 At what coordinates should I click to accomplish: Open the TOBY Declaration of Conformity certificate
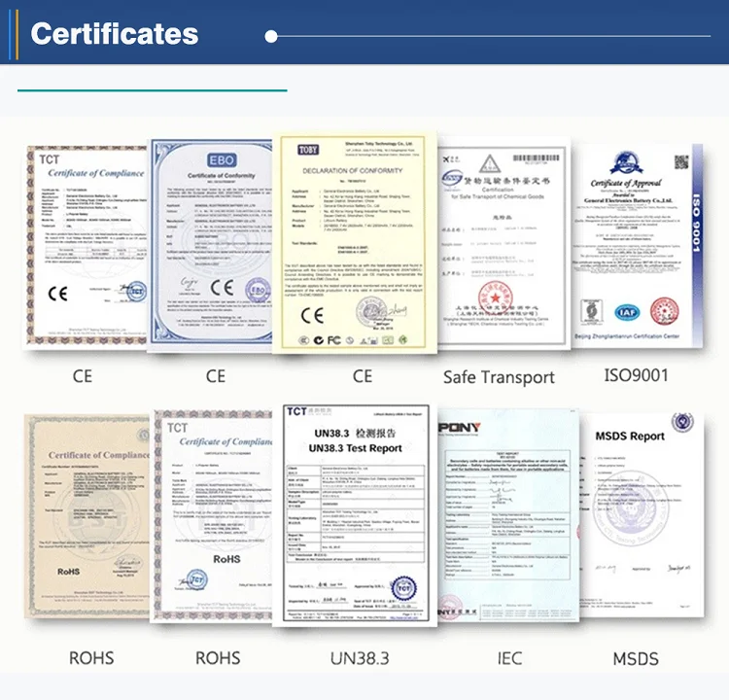pos(354,242)
